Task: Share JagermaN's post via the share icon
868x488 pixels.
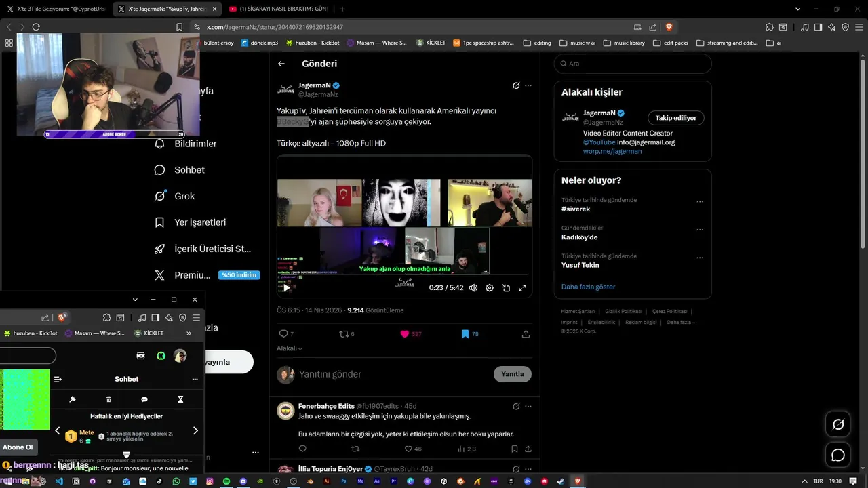Action: 526,334
